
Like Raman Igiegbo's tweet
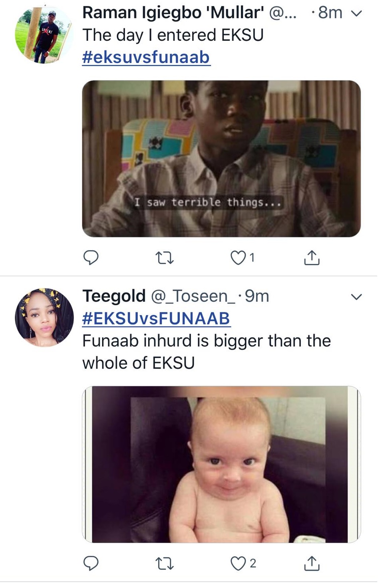click(x=238, y=258)
